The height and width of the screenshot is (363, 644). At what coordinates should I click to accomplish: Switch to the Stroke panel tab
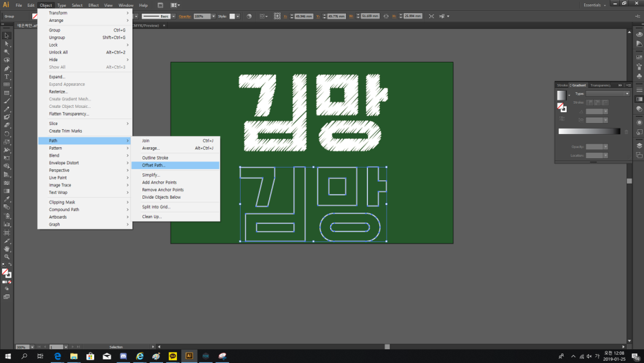coord(562,85)
